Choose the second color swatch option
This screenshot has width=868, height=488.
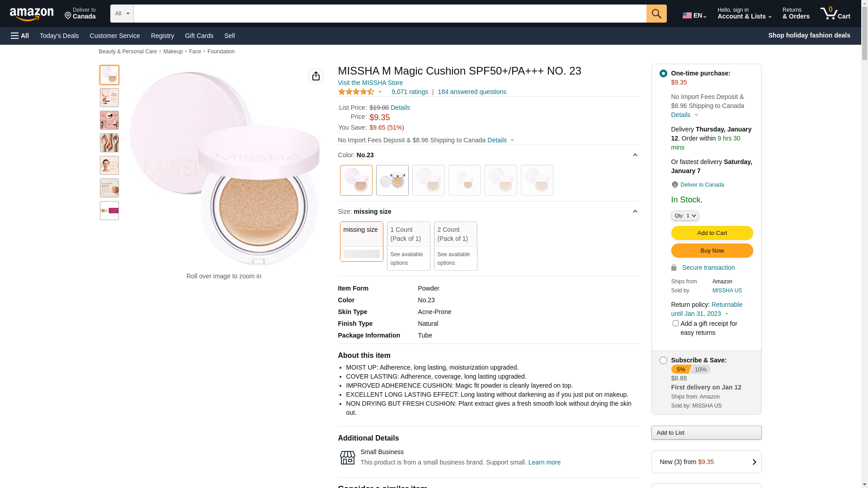(x=392, y=180)
